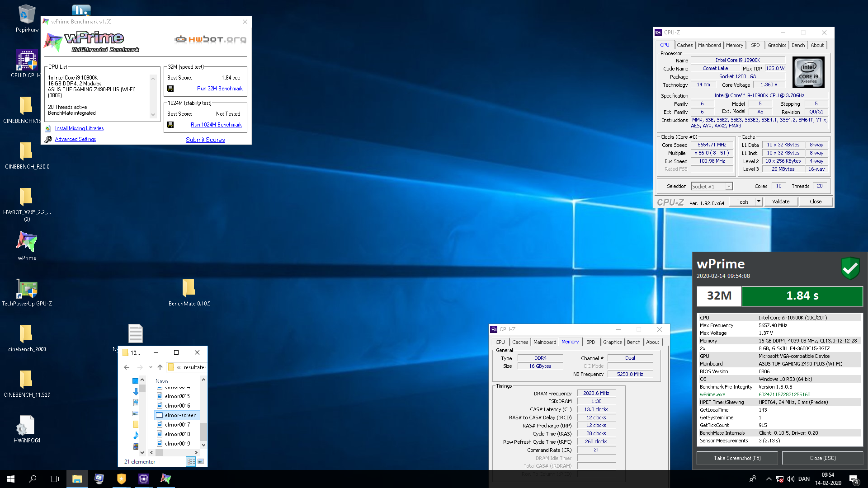Screen dimensions: 868x488
Task: Open the cinebench_2003 desktop folder
Action: [27, 338]
